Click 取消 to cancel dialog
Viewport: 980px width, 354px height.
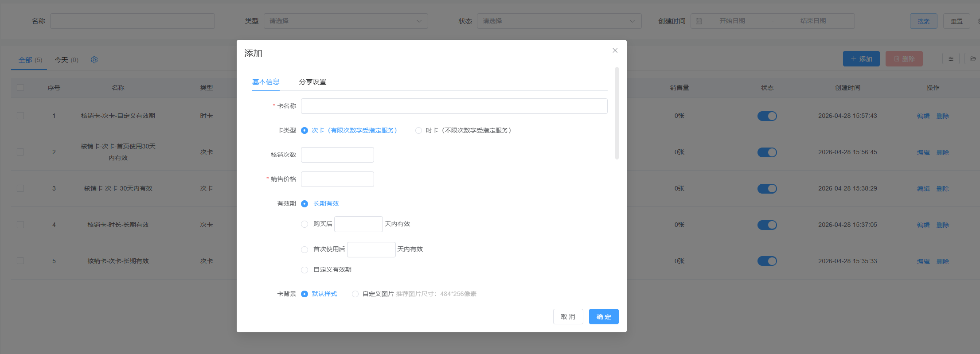pyautogui.click(x=568, y=317)
